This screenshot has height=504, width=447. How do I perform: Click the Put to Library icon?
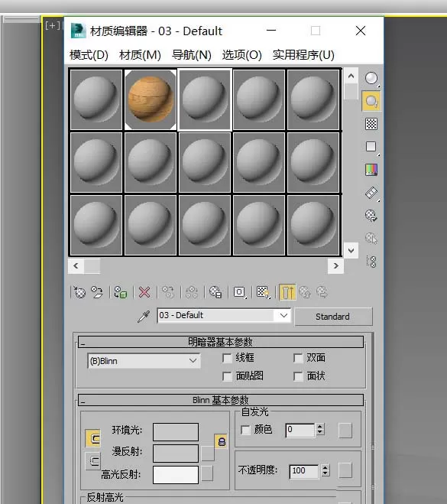(x=215, y=292)
